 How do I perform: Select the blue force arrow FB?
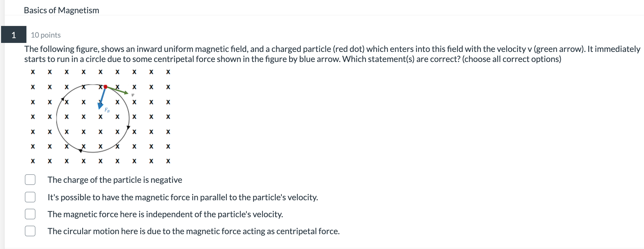point(102,98)
